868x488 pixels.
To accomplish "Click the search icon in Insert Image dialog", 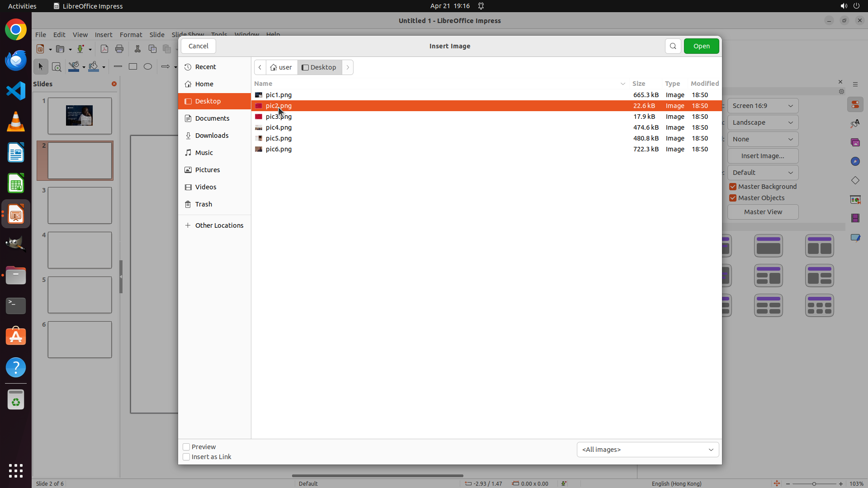I will (673, 46).
